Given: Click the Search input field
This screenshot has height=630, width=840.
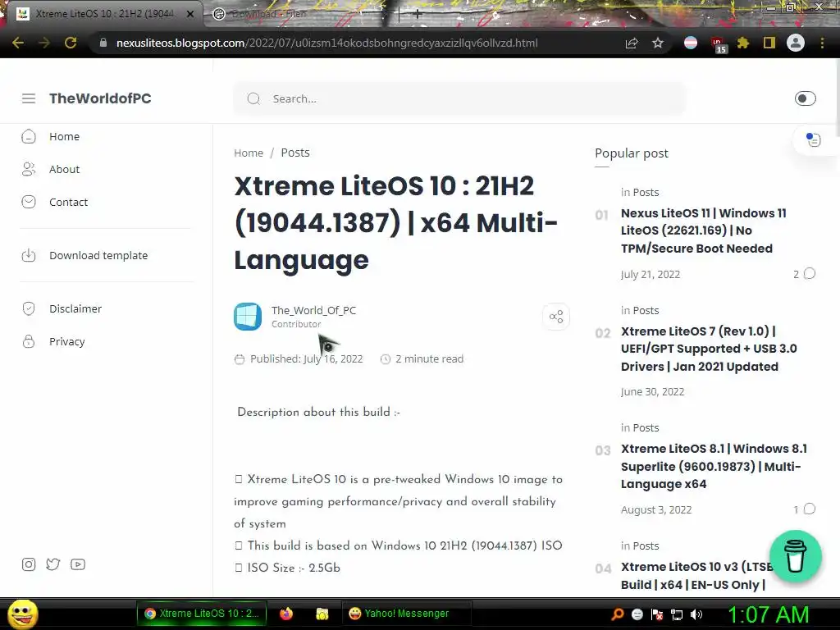Looking at the screenshot, I should [459, 98].
